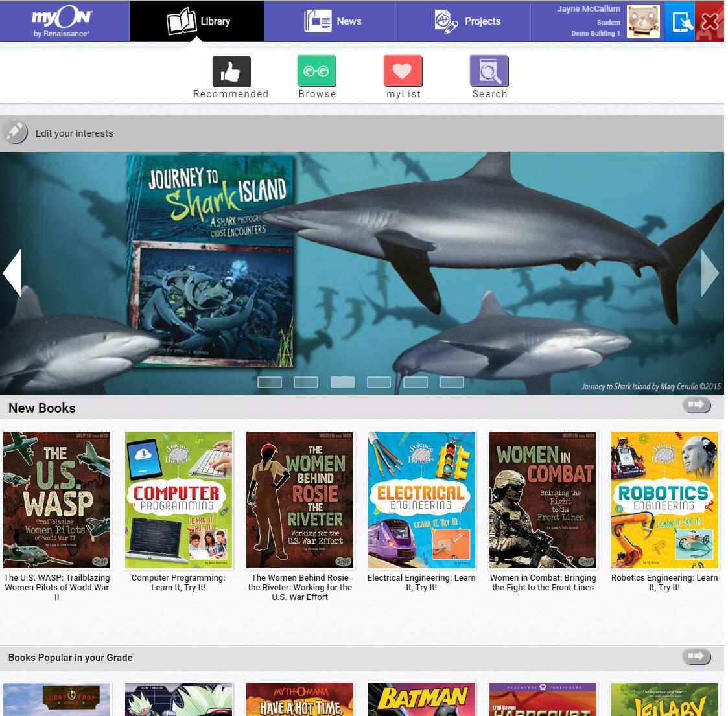Click the blue tablet touch icon
Image resolution: width=728 pixels, height=716 pixels.
(x=680, y=21)
